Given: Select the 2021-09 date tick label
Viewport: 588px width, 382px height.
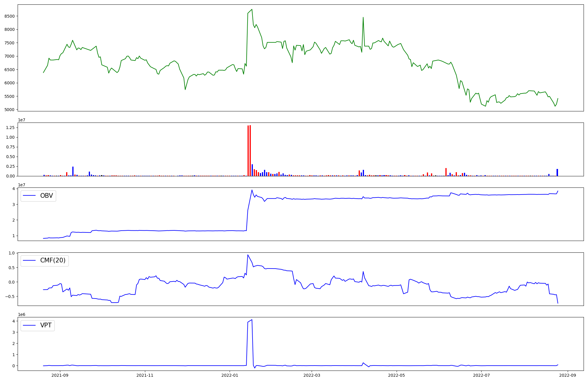Looking at the screenshot, I should pyautogui.click(x=60, y=375).
